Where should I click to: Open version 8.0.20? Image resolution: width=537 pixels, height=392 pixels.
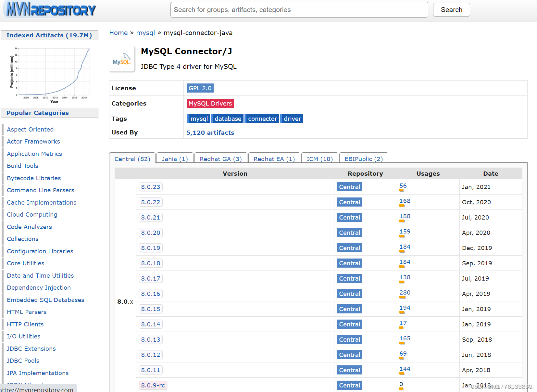tap(151, 233)
